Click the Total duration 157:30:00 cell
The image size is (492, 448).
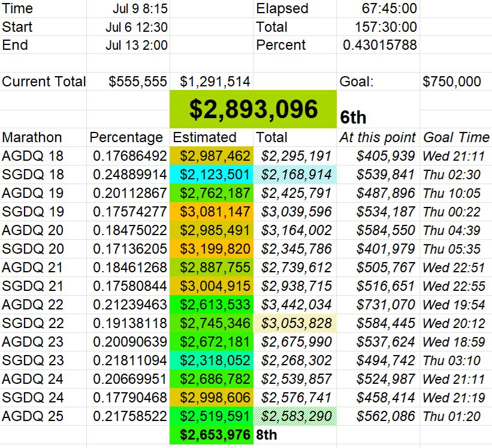point(378,27)
